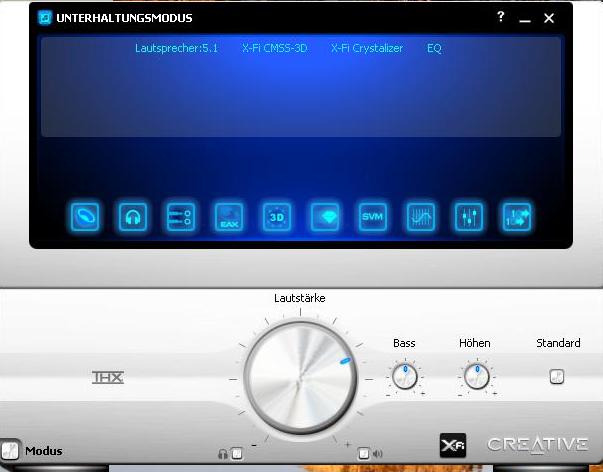
Task: Click the THX logo button
Action: pyautogui.click(x=108, y=377)
